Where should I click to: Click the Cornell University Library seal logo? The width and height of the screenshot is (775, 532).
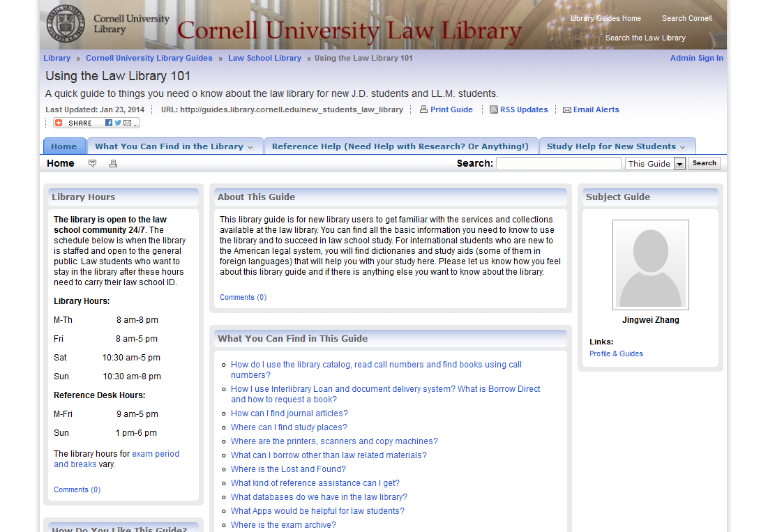pos(66,24)
